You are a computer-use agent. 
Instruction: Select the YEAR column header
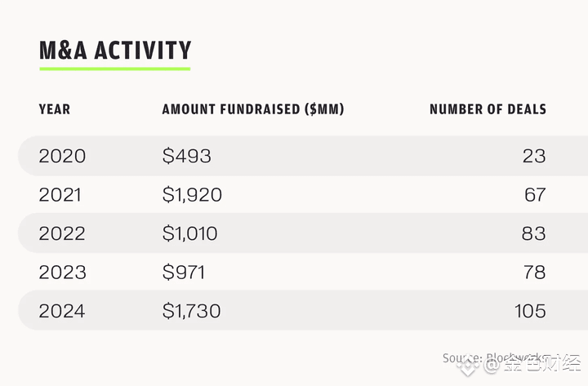coord(55,109)
